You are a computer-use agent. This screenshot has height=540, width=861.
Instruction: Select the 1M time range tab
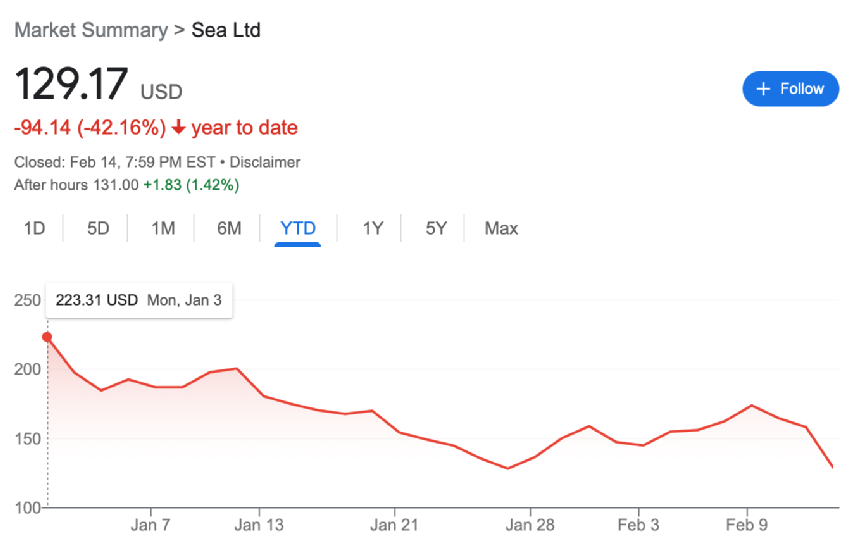[163, 228]
